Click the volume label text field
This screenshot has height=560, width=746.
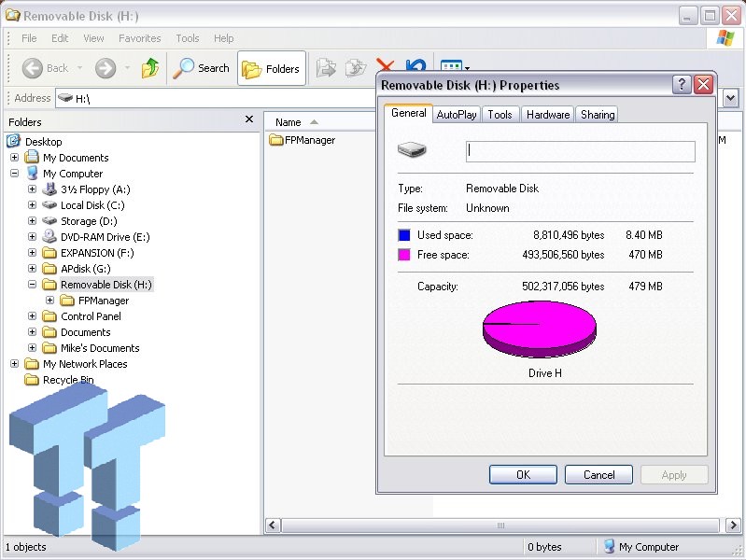[x=580, y=151]
